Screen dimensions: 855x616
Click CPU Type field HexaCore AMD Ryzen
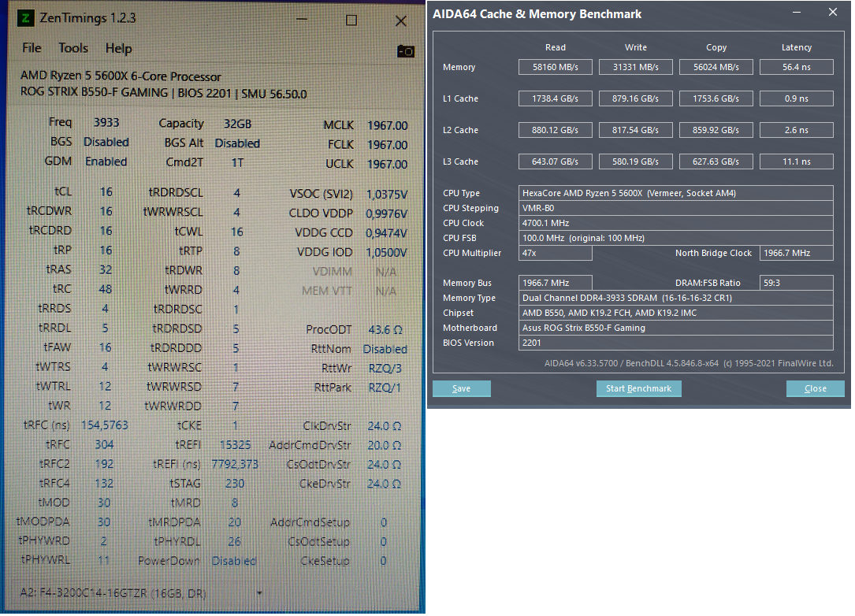[x=675, y=193]
